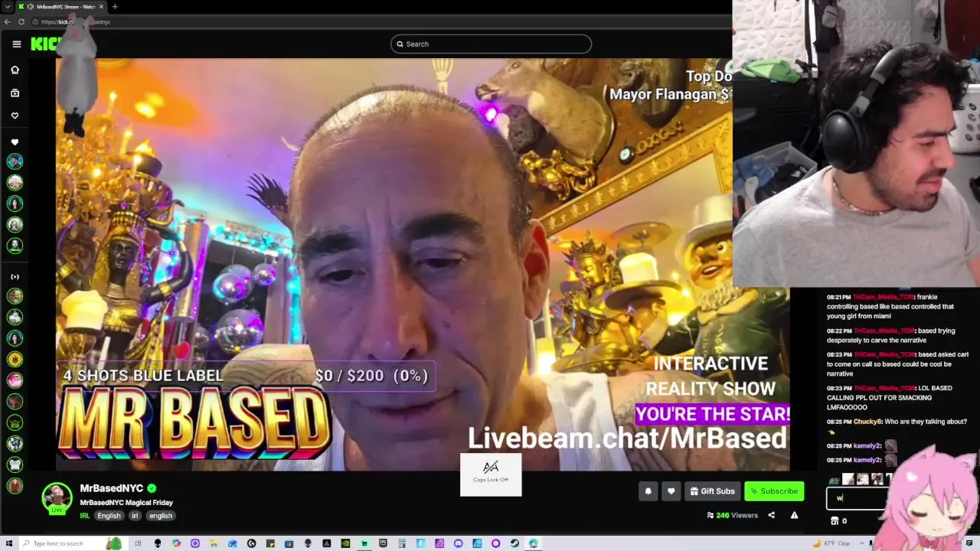The width and height of the screenshot is (980, 551).
Task: Open Sticky Notes from the taskbar
Action: tap(270, 543)
